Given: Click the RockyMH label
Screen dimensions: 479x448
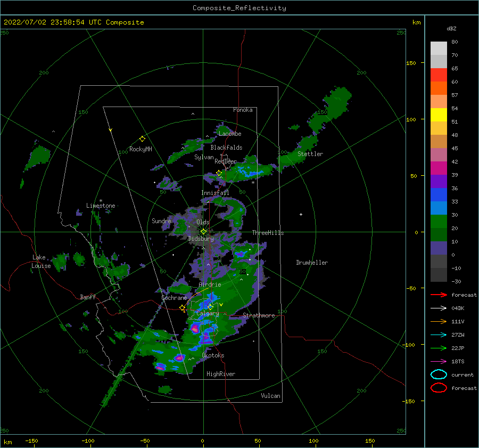Looking at the screenshot, I should [141, 149].
